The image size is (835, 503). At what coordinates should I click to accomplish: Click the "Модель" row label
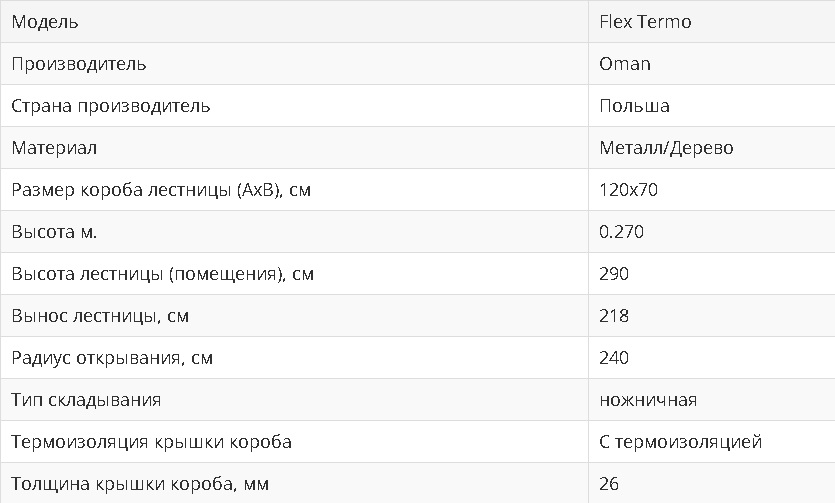pyautogui.click(x=45, y=21)
